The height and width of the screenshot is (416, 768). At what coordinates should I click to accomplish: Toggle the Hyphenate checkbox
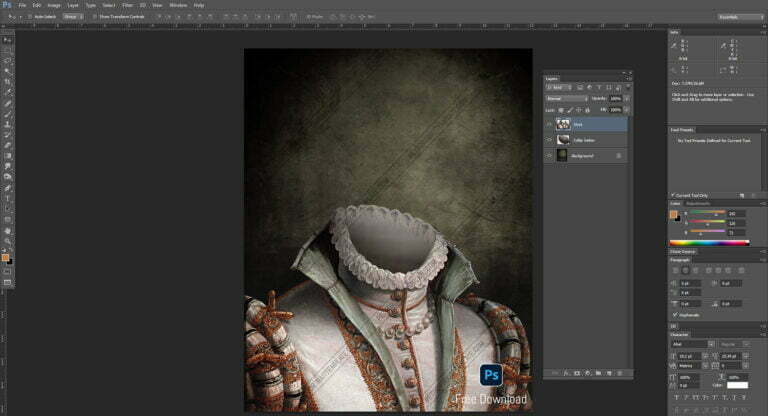click(675, 313)
